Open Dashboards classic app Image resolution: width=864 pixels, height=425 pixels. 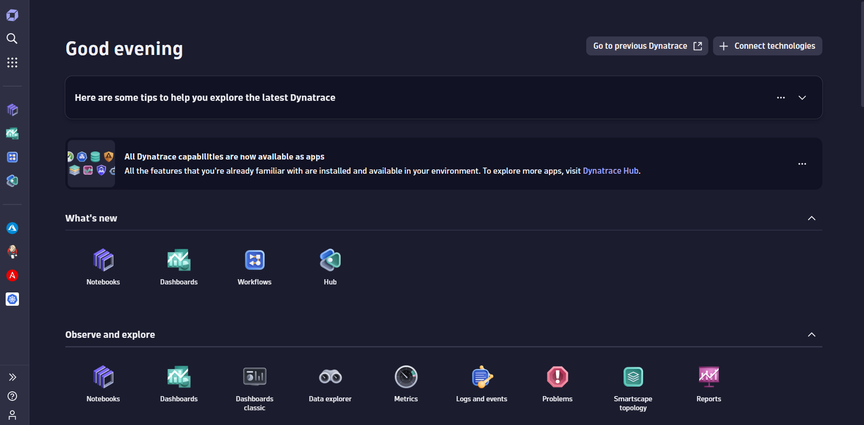click(x=255, y=389)
